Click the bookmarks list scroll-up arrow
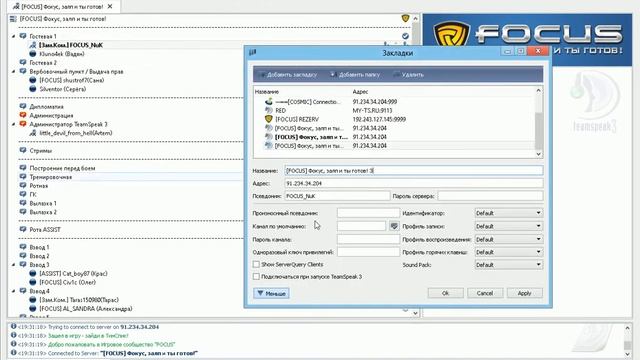Viewport: 640px width, 360px height. (x=538, y=90)
